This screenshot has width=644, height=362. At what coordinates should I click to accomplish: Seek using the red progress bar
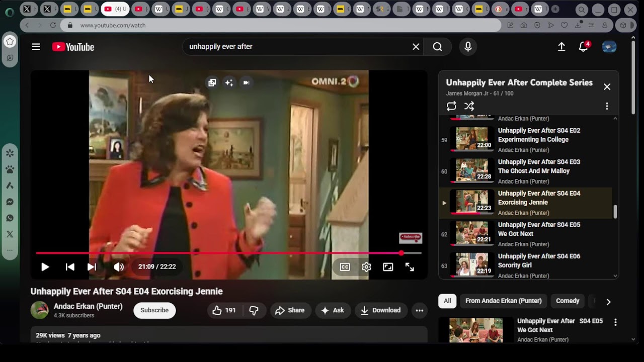click(x=228, y=253)
